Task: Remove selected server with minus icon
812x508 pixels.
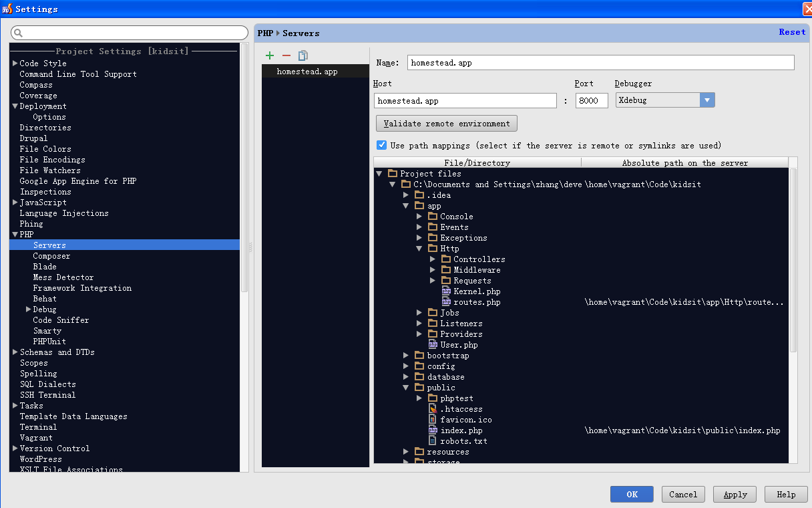Action: (x=286, y=55)
